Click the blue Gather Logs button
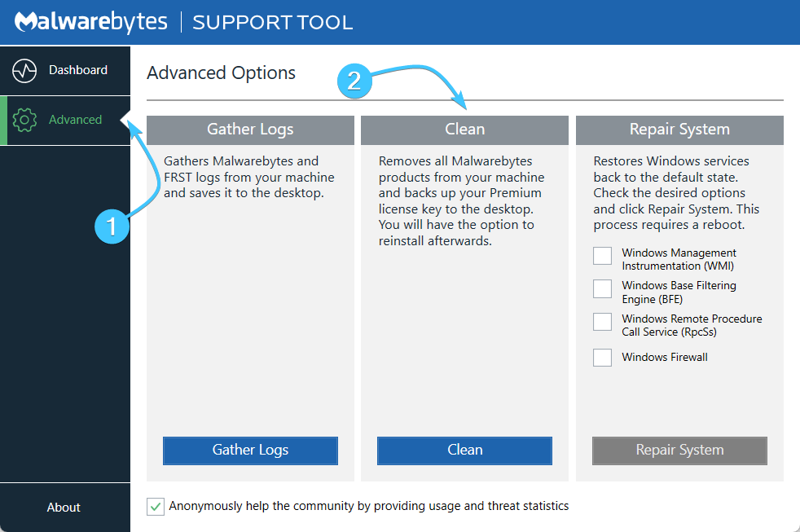Viewport: 800px width, 532px height. point(251,451)
